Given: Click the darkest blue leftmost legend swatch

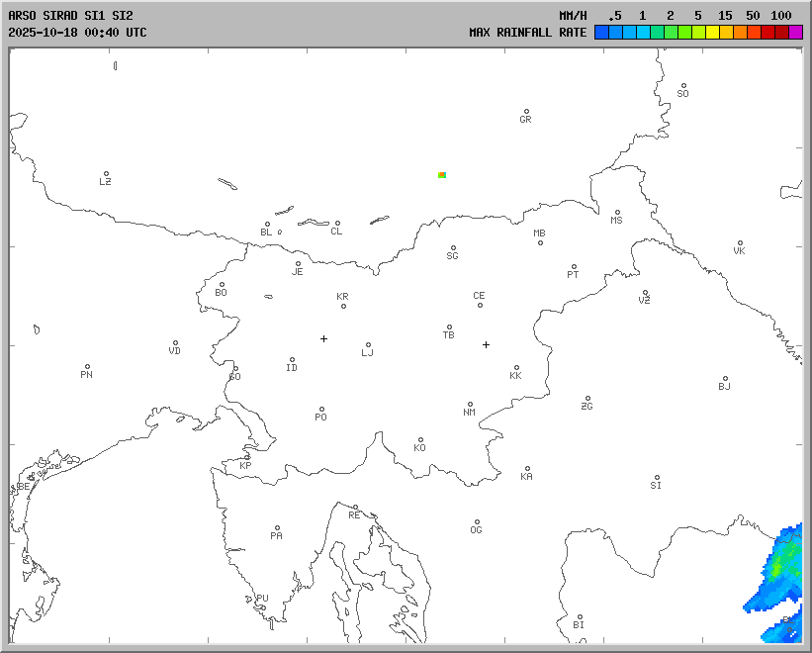Looking at the screenshot, I should click(601, 32).
